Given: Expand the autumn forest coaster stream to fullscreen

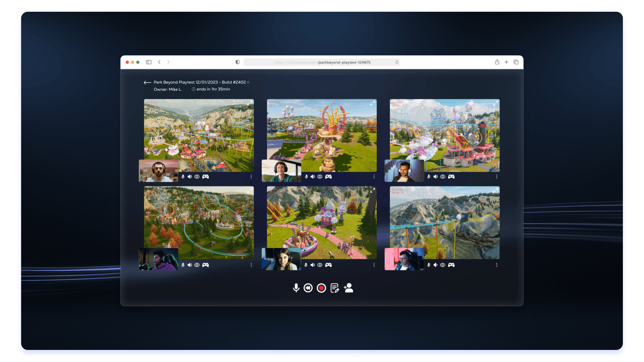Looking at the screenshot, I should [250, 190].
